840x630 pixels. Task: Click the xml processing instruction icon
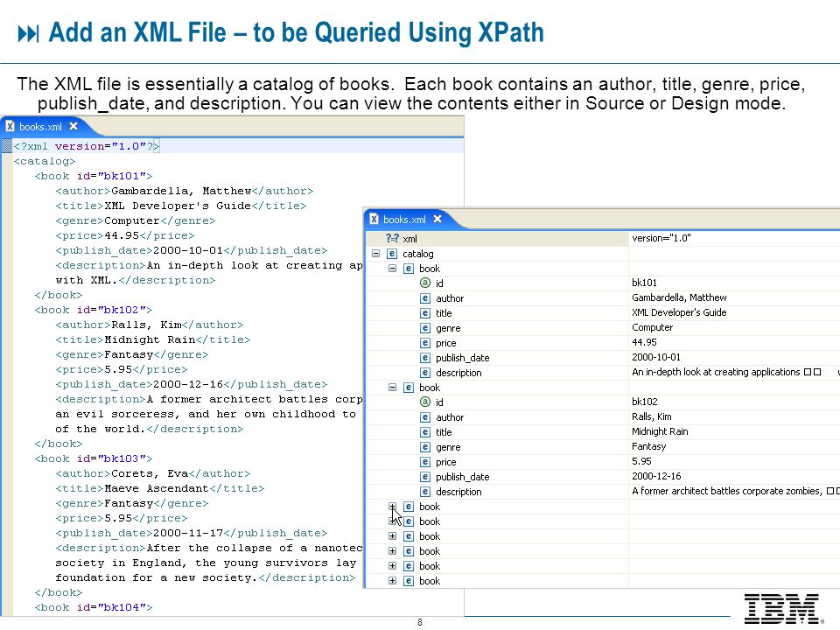click(392, 238)
